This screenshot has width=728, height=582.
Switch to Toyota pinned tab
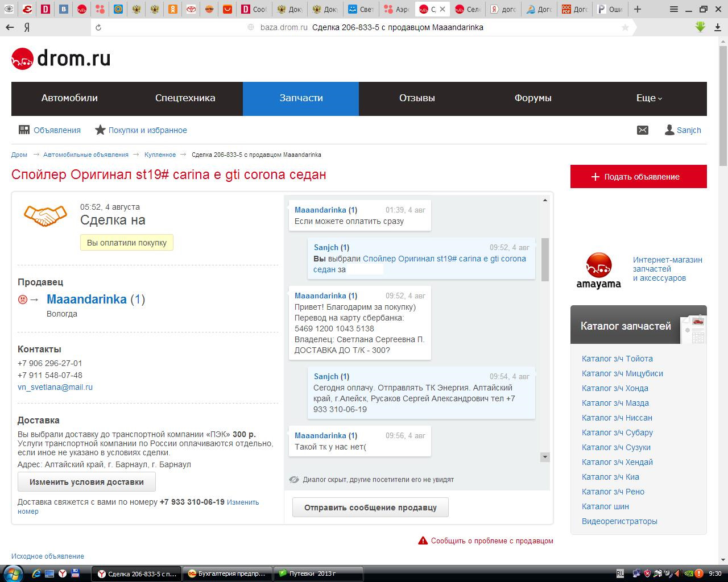point(191,9)
